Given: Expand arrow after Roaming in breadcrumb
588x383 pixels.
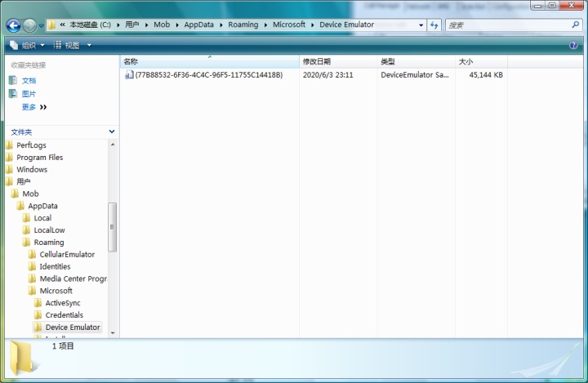Looking at the screenshot, I should coord(265,25).
